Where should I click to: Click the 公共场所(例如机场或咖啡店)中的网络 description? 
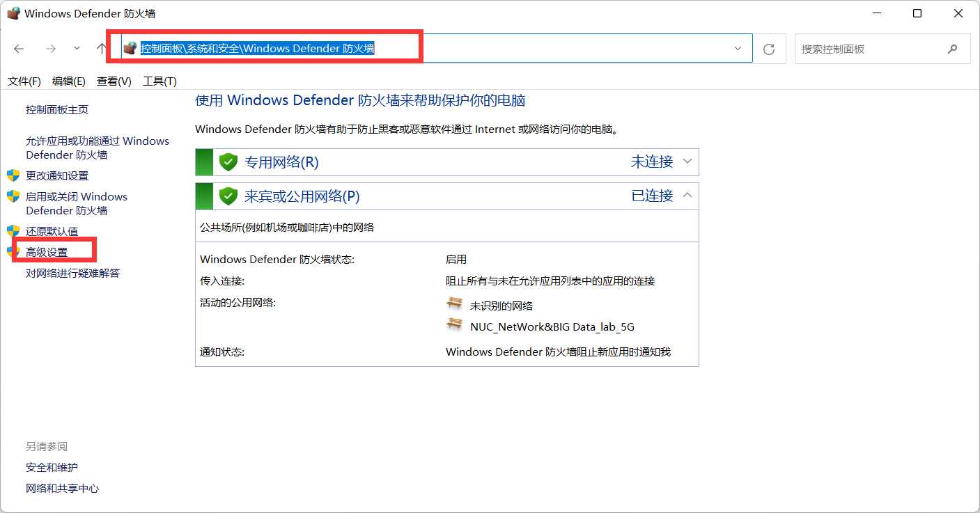click(287, 228)
